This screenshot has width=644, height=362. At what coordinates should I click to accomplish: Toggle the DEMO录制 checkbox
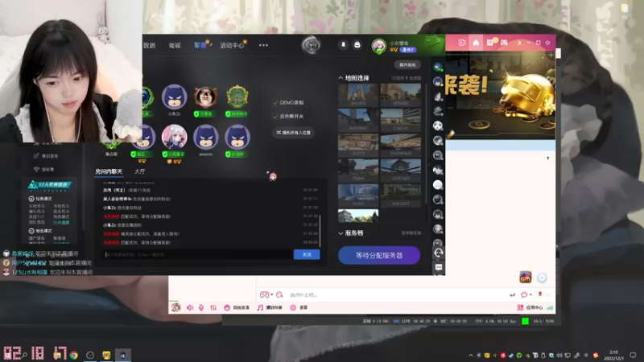[275, 103]
